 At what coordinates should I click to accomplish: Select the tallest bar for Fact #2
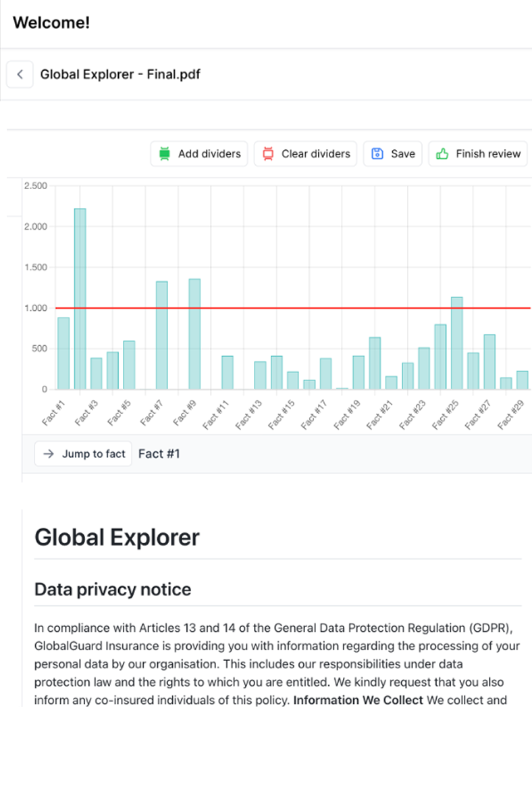click(x=80, y=299)
